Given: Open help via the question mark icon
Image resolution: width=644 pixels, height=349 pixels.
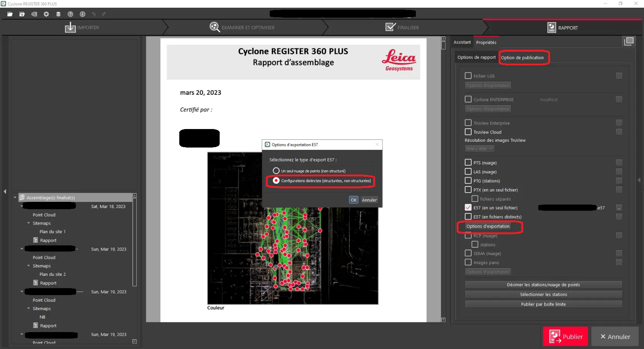Looking at the screenshot, I should coord(70,14).
